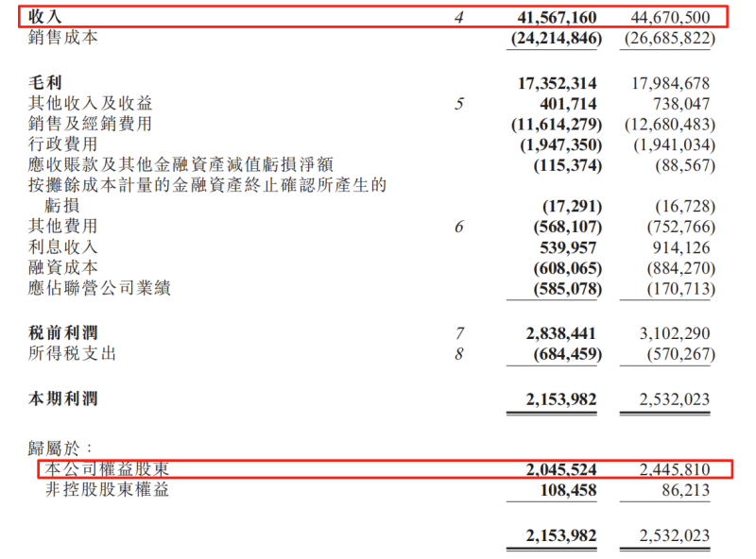Select prior other income 738,047

(681, 104)
